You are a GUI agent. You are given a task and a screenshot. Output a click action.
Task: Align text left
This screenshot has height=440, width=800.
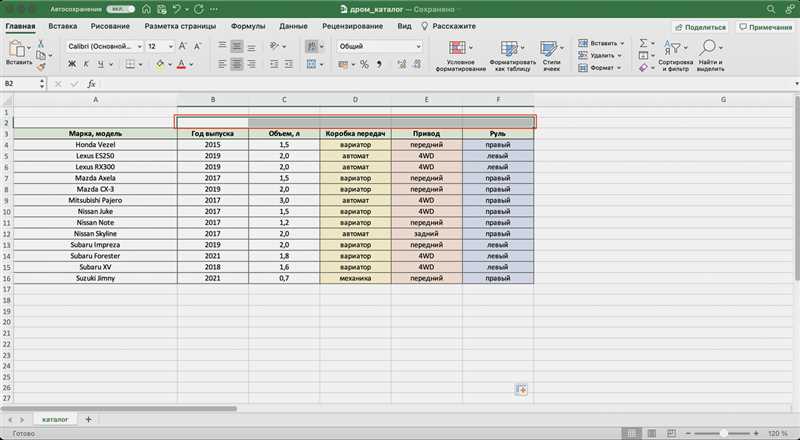(222, 64)
